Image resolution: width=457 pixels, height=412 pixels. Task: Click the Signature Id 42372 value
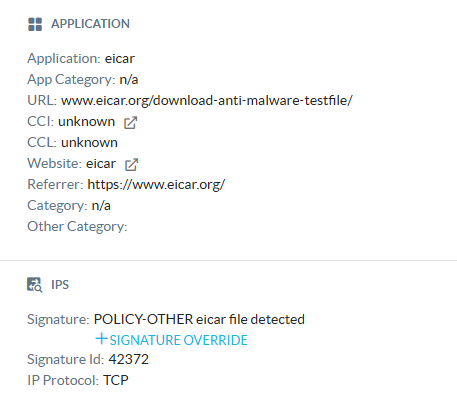(129, 359)
